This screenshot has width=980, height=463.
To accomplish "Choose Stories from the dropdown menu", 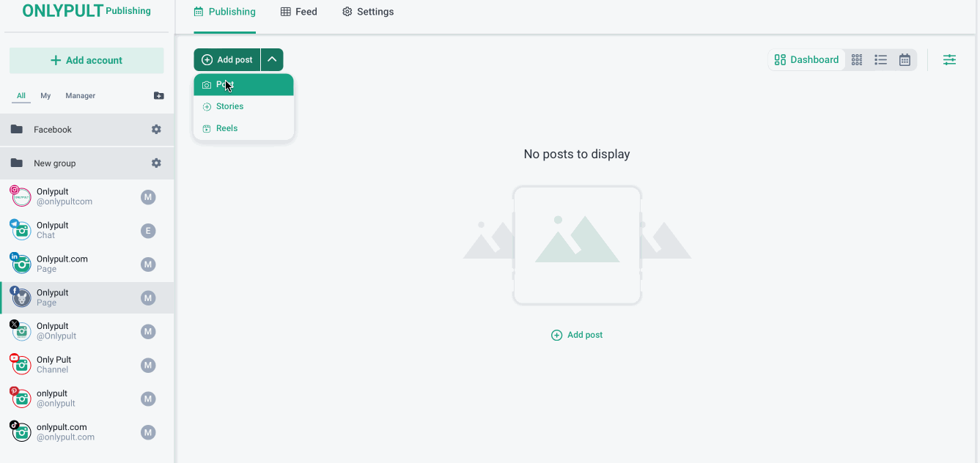I will [229, 107].
